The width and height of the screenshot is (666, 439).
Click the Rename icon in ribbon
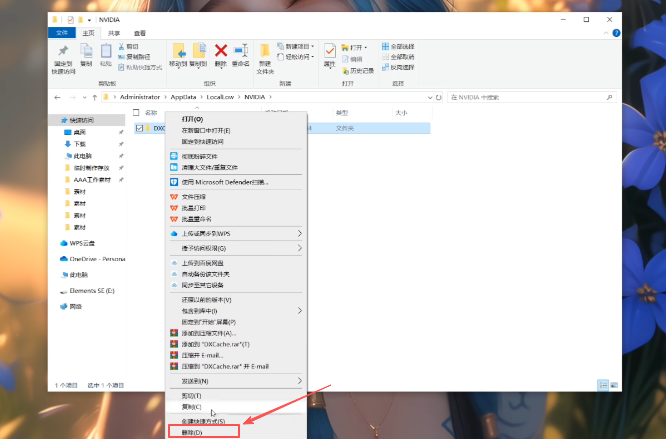(241, 54)
